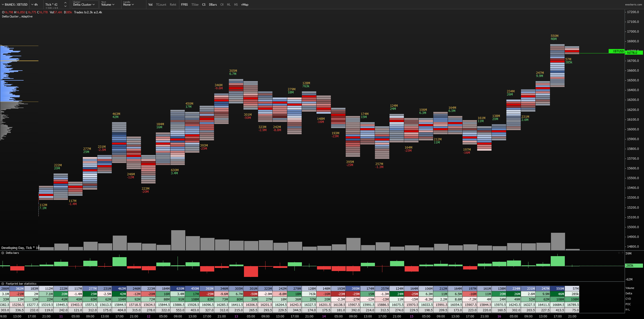Decrease tick size with down arrow

pyautogui.click(x=65, y=6)
